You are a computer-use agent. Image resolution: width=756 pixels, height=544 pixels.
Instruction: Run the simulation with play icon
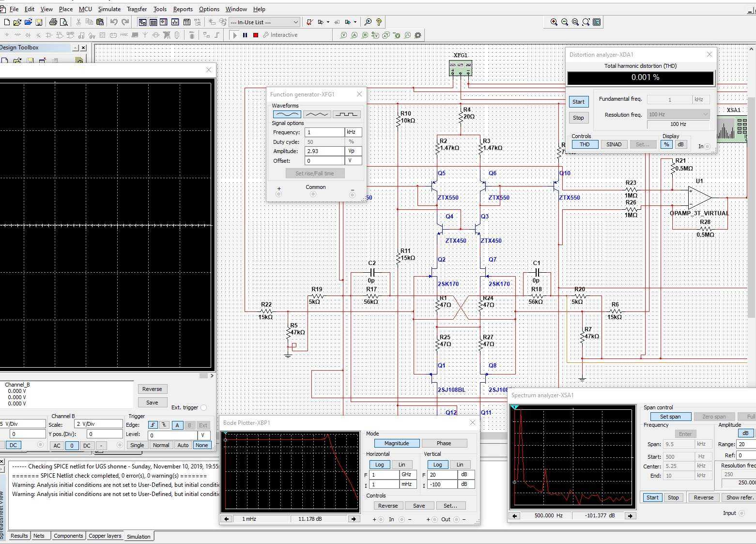click(235, 35)
